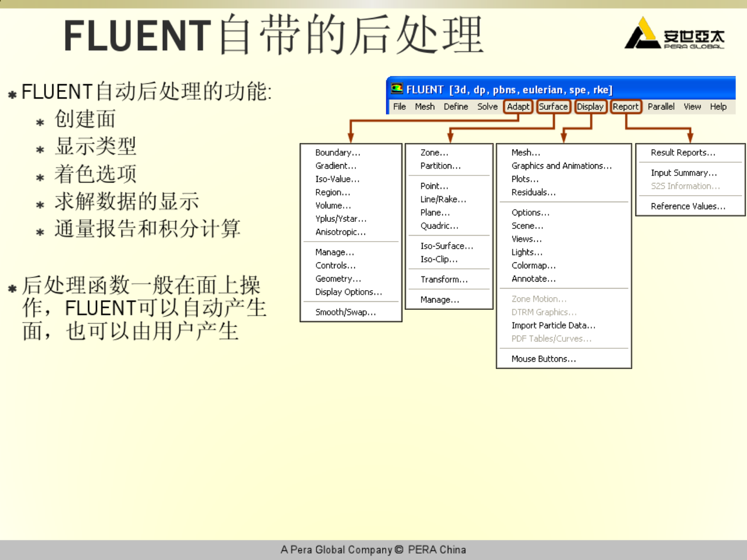
Task: Choose Anisotropic... entry
Action: pyautogui.click(x=340, y=232)
